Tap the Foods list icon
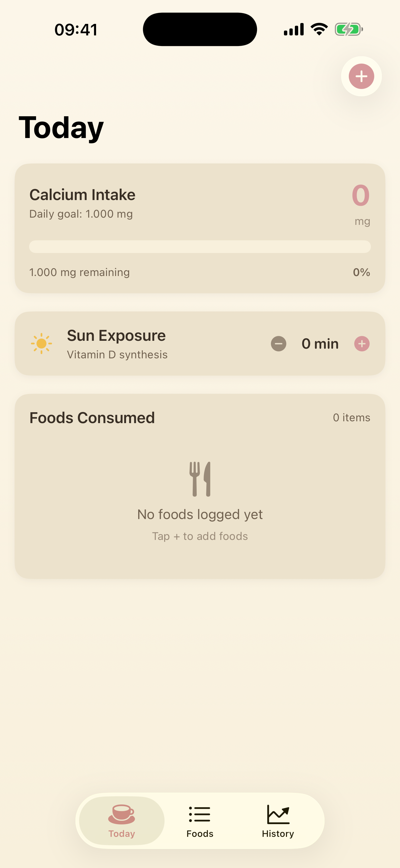Image resolution: width=400 pixels, height=868 pixels. [200, 815]
